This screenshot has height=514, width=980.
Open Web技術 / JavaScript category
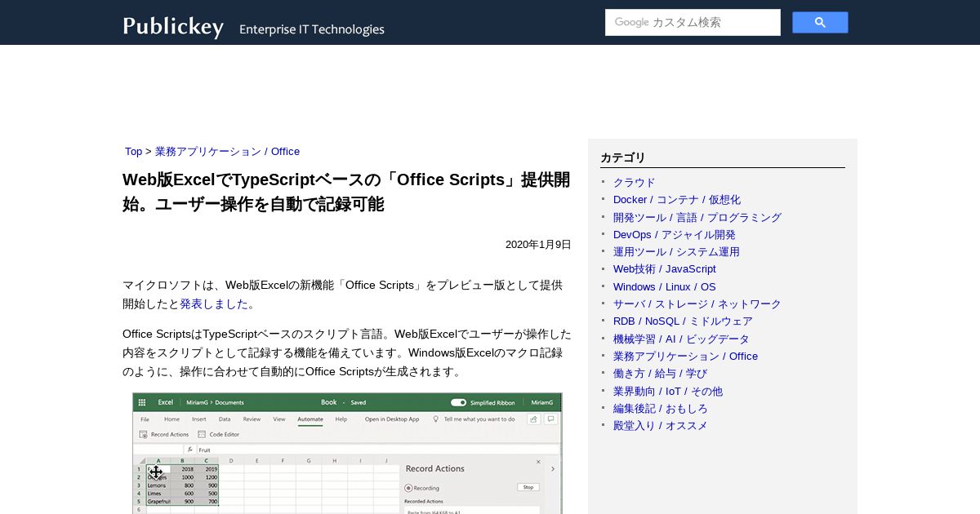tap(664, 269)
